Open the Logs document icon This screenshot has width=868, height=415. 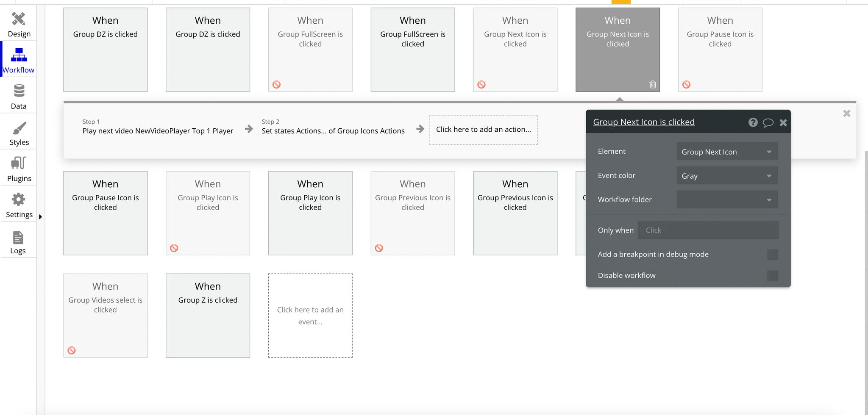point(18,238)
